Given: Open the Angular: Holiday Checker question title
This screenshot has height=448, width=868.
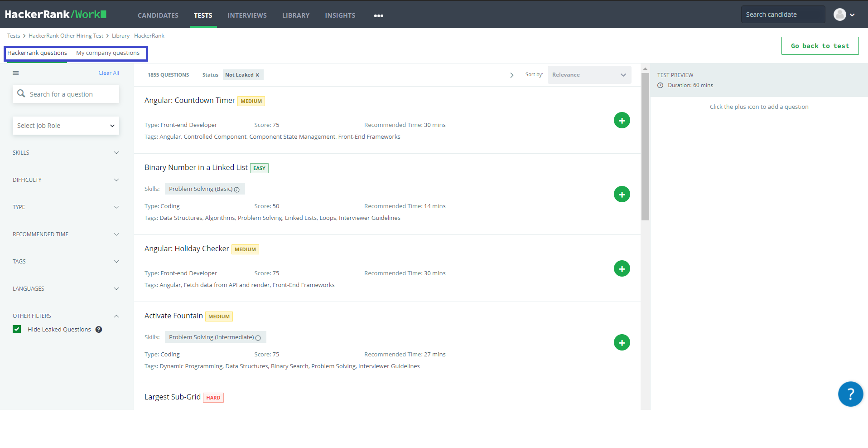Looking at the screenshot, I should click(187, 248).
